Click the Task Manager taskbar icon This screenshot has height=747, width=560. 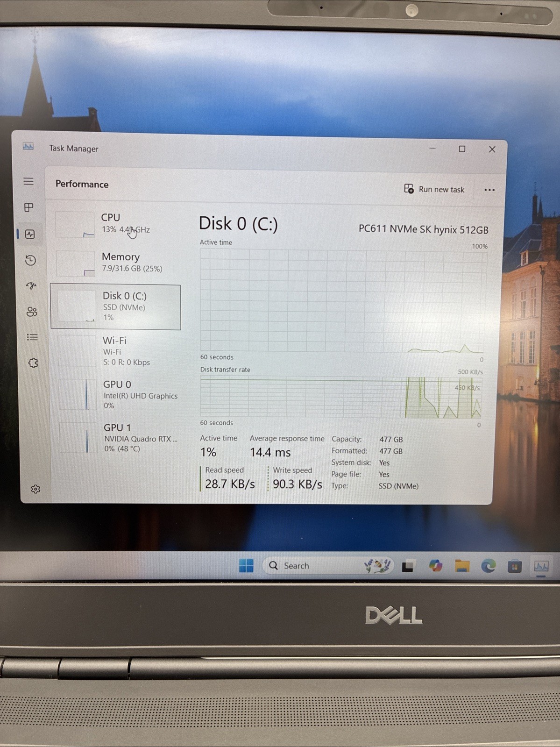pos(541,566)
